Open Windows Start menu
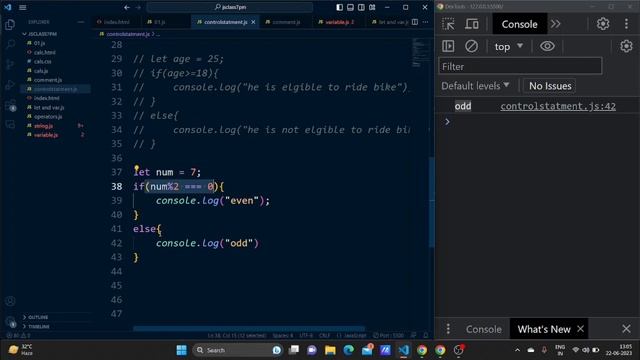Screen dimensions: 640x360 (182, 350)
